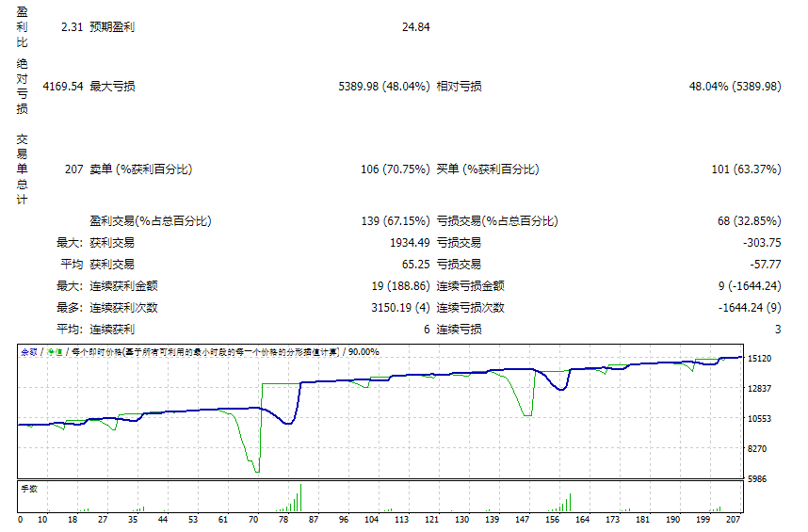Image resolution: width=808 pixels, height=532 pixels.
Task: Click the total trades value 207
Action: 73,169
